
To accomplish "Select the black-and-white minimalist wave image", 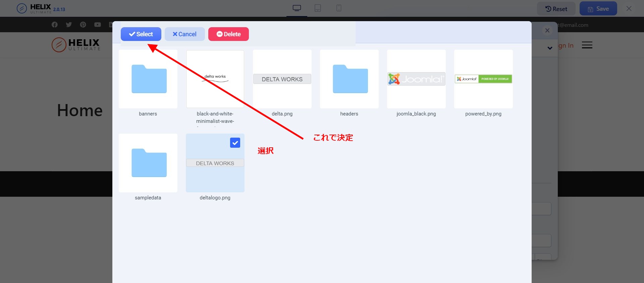I will [x=215, y=79].
